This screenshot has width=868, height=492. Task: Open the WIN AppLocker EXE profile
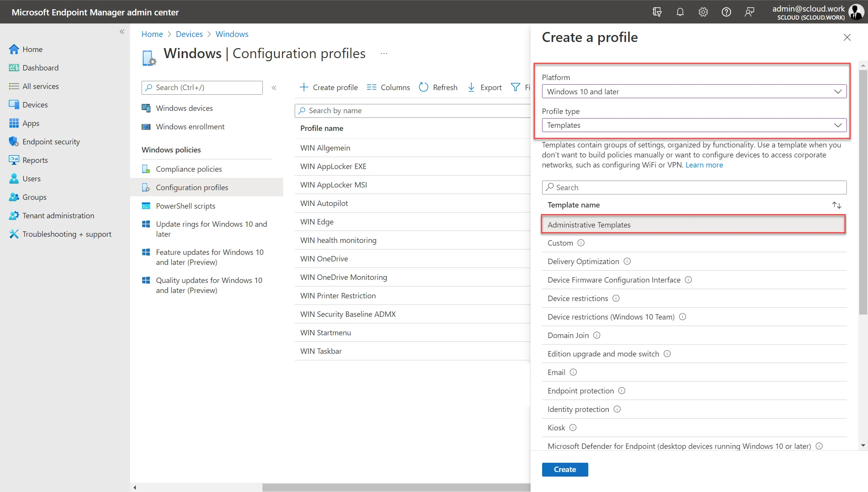click(333, 166)
